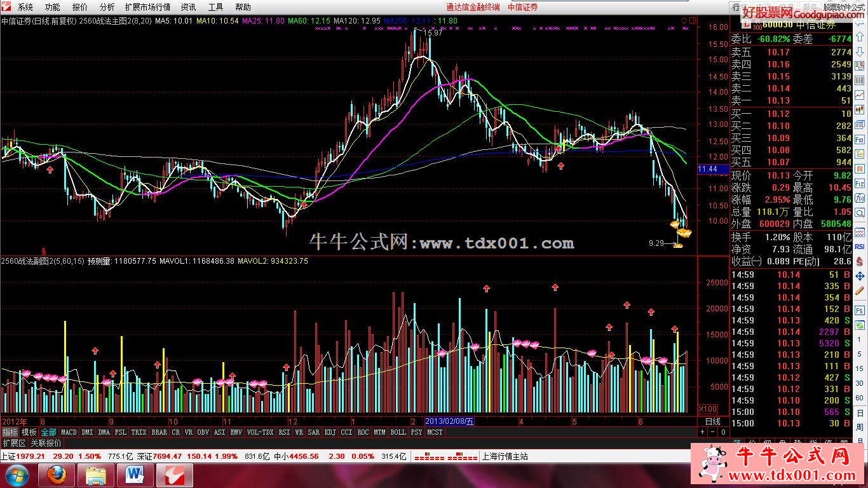The image size is (868, 488).
Task: Click the 行情 tab at top right
Action: pyautogui.click(x=739, y=7)
